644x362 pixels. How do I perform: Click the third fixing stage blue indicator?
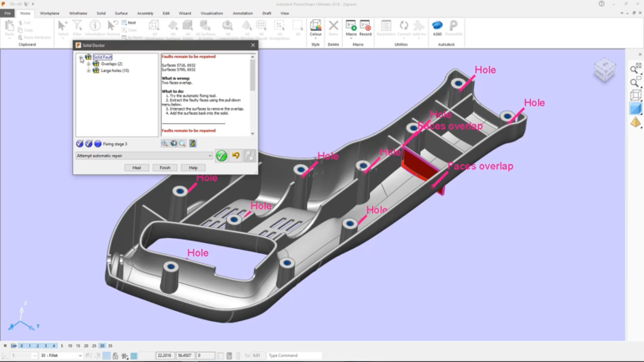98,143
